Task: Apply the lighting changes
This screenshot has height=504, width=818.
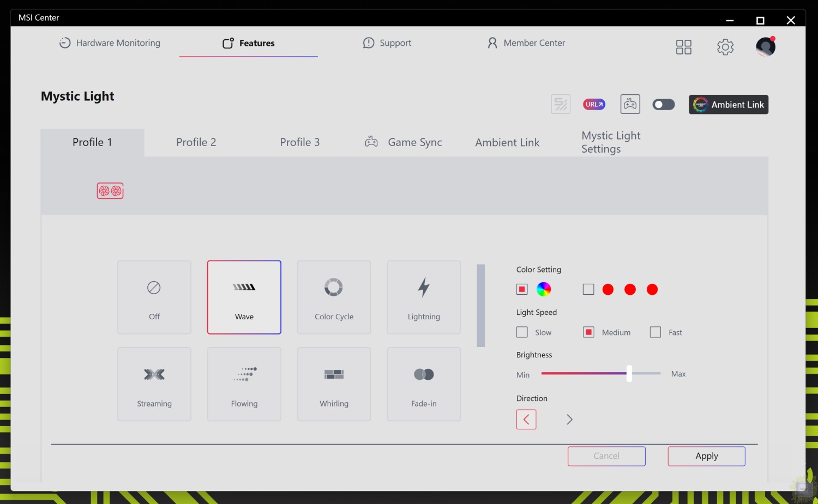Action: point(706,456)
